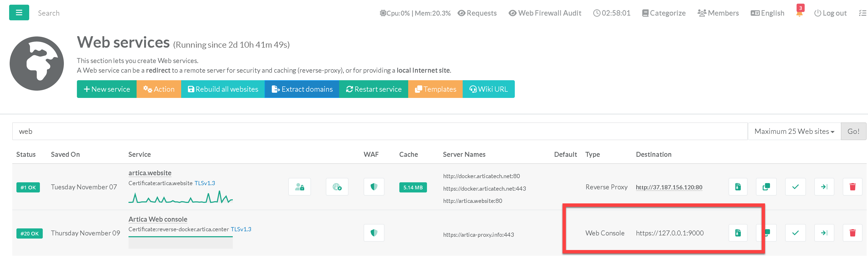Viewport: 868px width, 262px height.
Task: Delete the Artica Web console service
Action: 852,233
